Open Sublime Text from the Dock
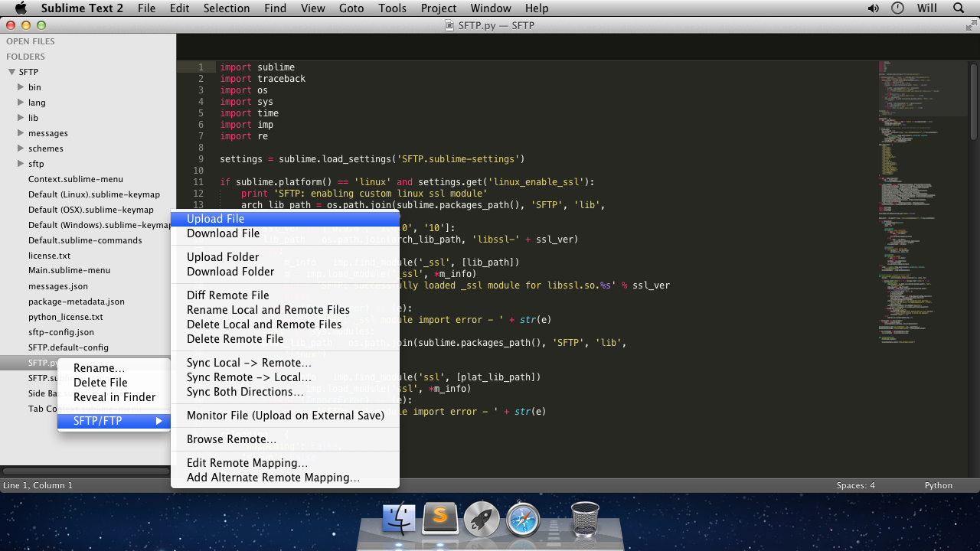Screen dimensions: 980x551 pyautogui.click(x=440, y=518)
